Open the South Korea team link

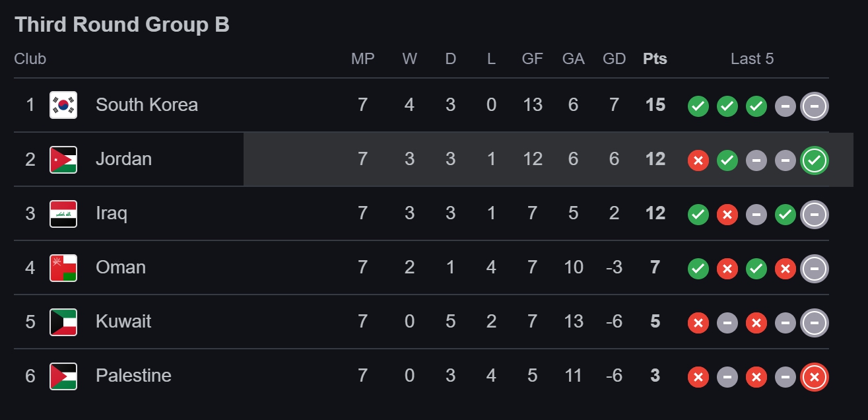pos(147,104)
